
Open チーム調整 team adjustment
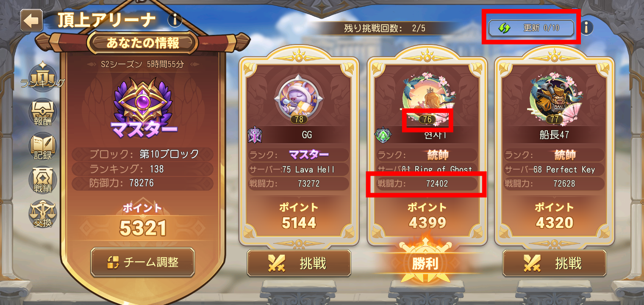click(142, 262)
